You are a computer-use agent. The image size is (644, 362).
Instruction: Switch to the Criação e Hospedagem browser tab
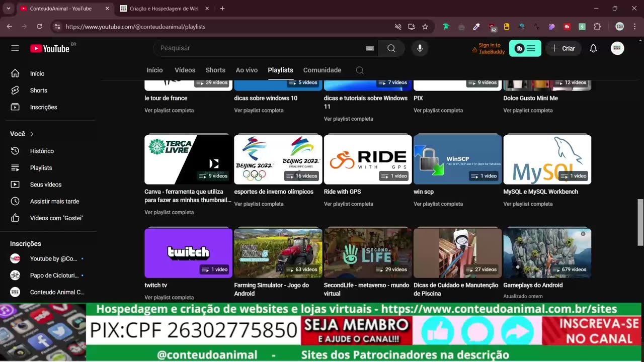click(x=165, y=9)
